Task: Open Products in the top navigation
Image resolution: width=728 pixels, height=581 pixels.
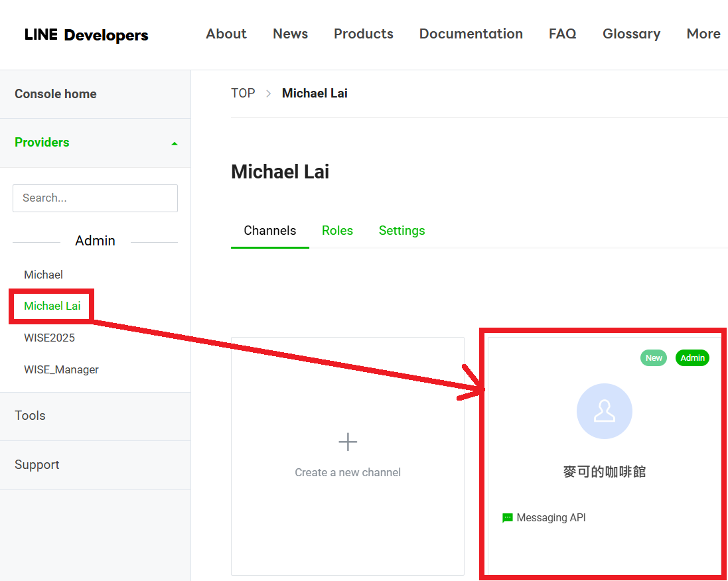Action: pyautogui.click(x=363, y=34)
